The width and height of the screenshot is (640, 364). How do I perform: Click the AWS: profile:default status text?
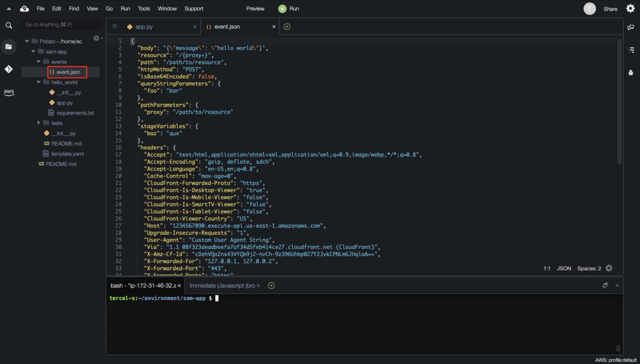click(x=616, y=360)
